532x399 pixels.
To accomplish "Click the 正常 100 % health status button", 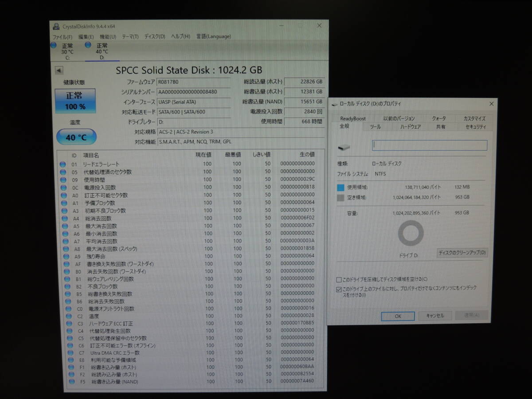I will click(75, 101).
